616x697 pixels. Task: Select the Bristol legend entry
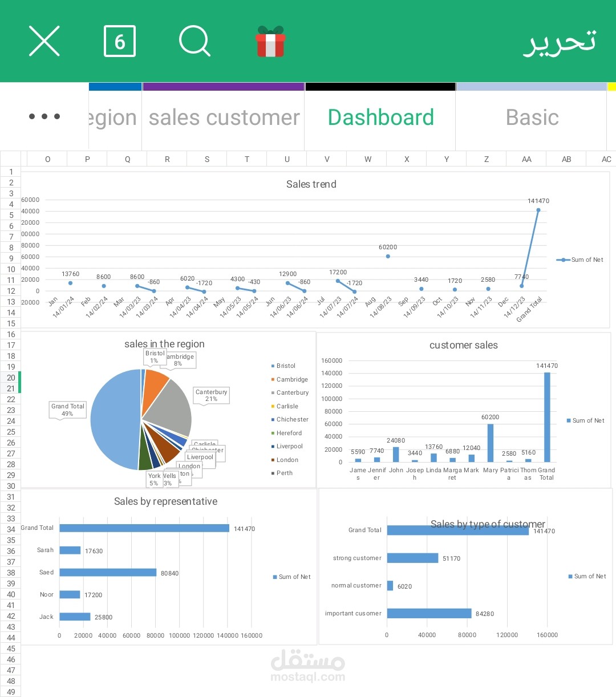(x=283, y=366)
